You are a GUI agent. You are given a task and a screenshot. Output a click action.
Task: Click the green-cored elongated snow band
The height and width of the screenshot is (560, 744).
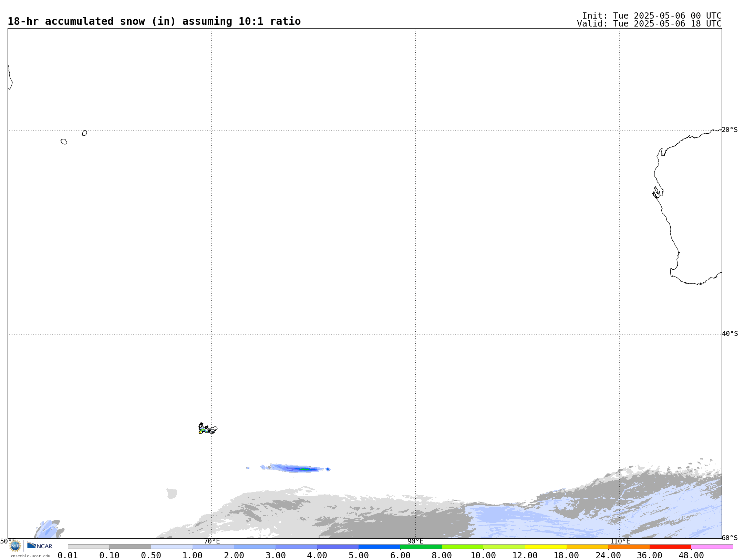coord(296,468)
